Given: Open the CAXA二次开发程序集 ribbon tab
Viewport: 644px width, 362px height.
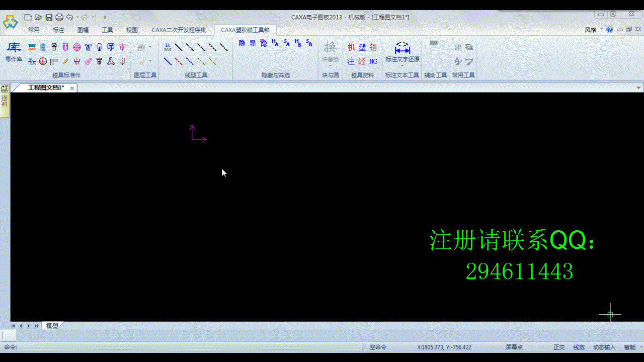Looking at the screenshot, I should pos(179,30).
